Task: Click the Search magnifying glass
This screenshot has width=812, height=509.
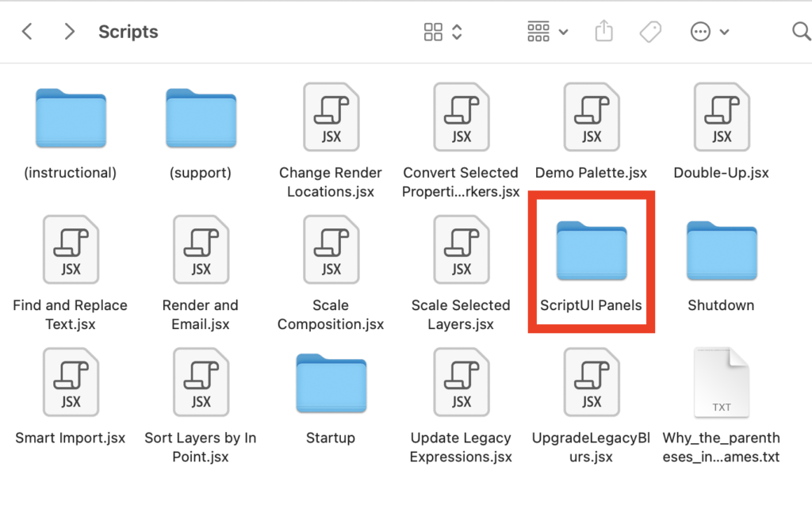Action: (x=800, y=32)
